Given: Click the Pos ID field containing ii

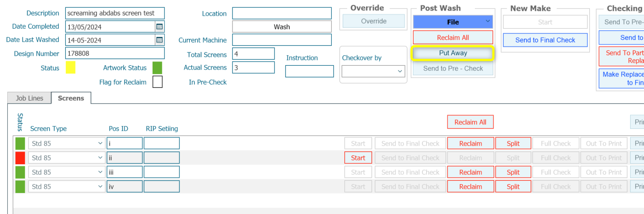Looking at the screenshot, I should 124,158.
